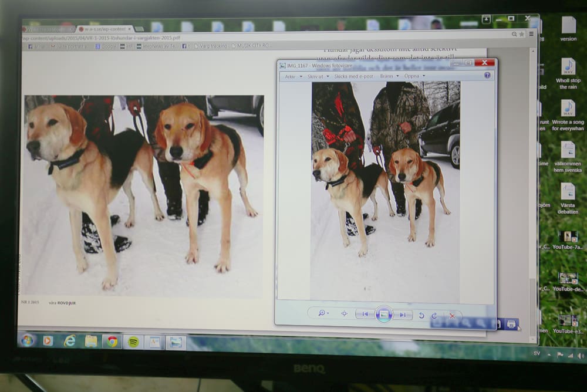587x392 pixels.
Task: Rotate the photo clockwise in fotovisare
Action: pos(434,316)
